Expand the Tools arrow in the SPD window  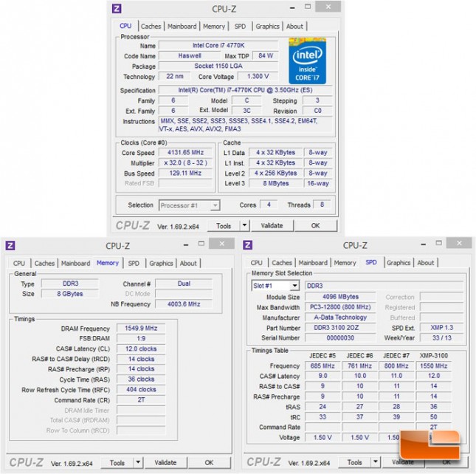376,462
